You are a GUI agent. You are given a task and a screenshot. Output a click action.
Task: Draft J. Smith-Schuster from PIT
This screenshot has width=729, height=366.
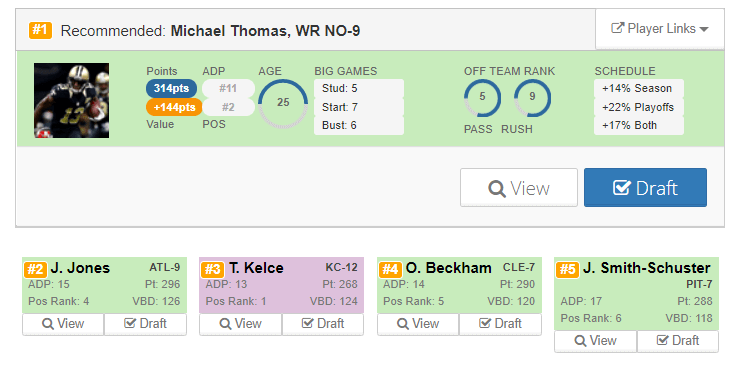678,341
